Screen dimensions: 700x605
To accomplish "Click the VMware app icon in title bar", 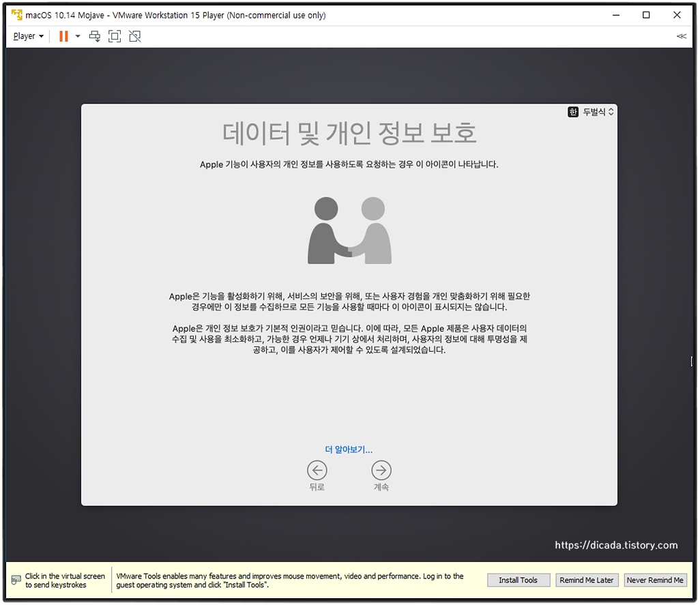I will click(17, 15).
